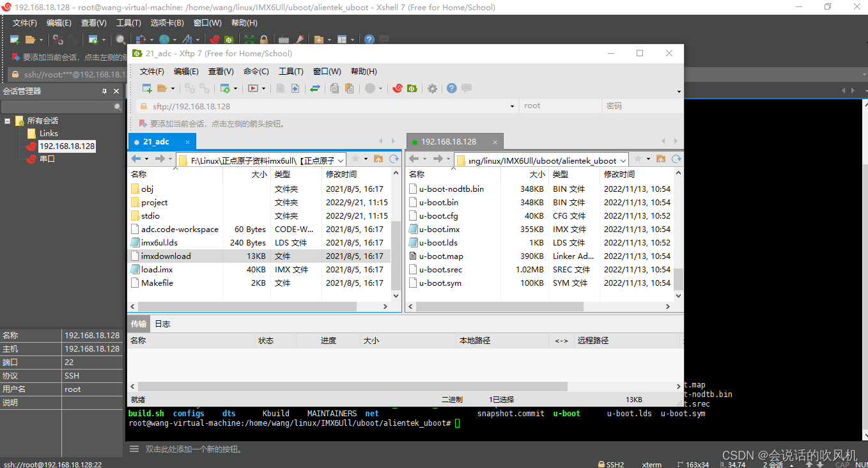Image resolution: width=868 pixels, height=468 pixels.
Task: Open remote pane bookmark star dropdown
Action: 647,159
